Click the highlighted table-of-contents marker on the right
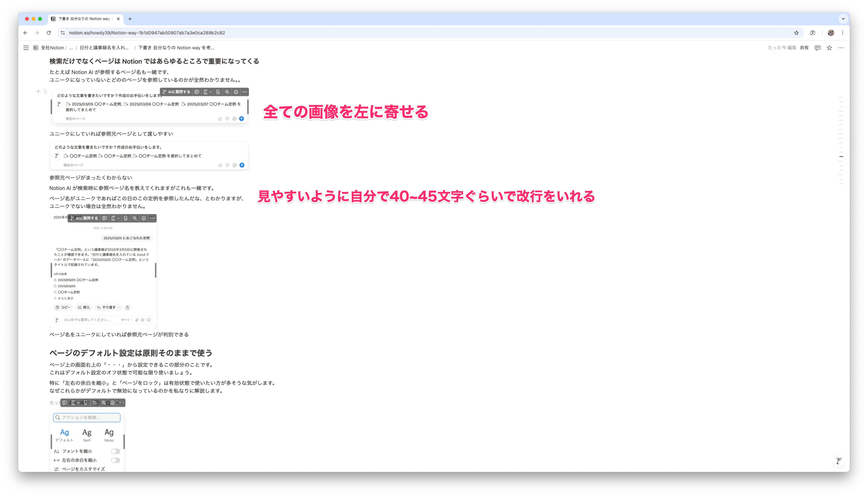Image resolution: width=868 pixels, height=496 pixels. pyautogui.click(x=841, y=157)
